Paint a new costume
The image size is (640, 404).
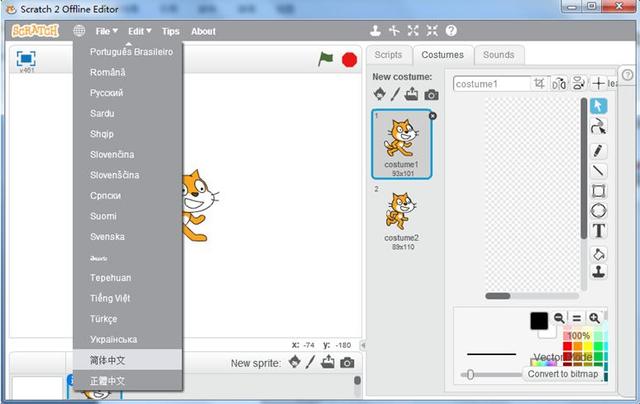click(395, 94)
